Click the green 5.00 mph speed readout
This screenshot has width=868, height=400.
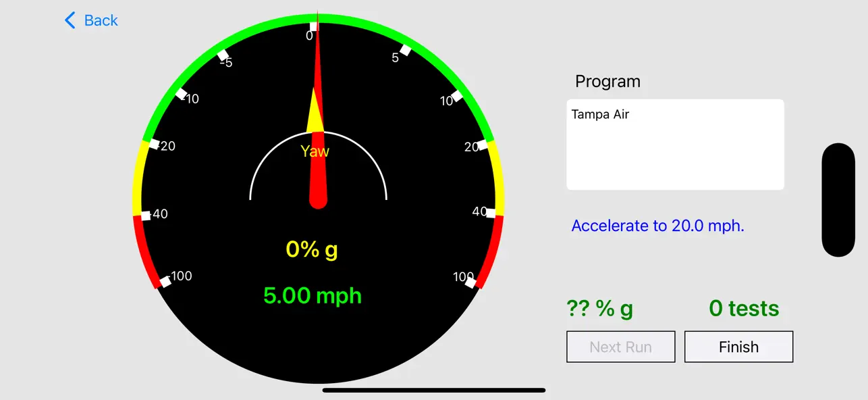[312, 295]
